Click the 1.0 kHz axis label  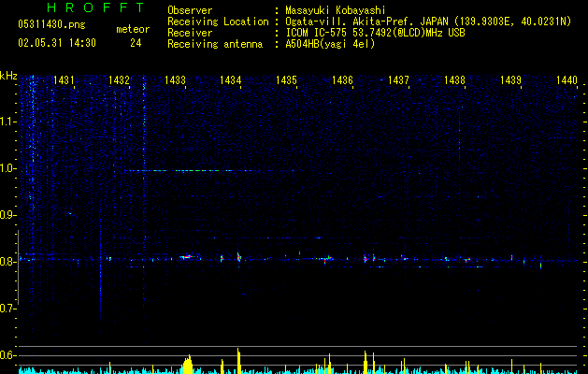(7, 168)
